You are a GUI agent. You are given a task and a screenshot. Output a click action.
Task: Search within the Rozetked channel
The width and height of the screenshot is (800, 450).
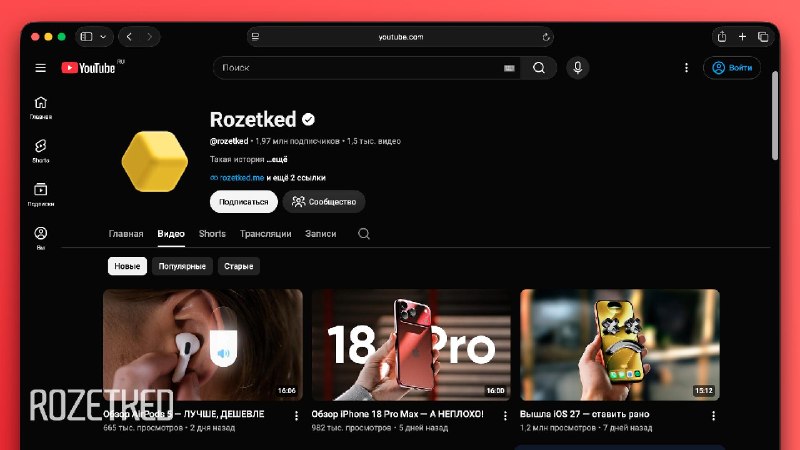(364, 234)
